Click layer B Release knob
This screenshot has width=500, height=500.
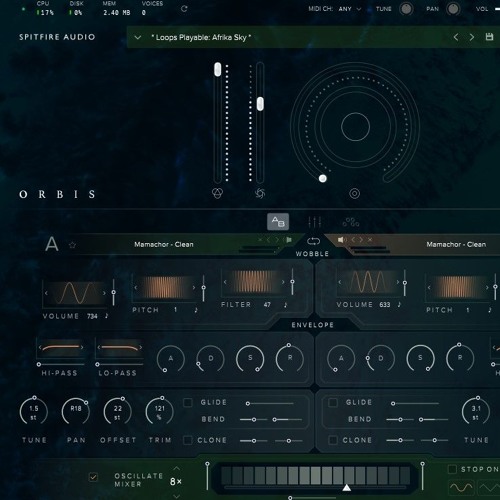460,358
